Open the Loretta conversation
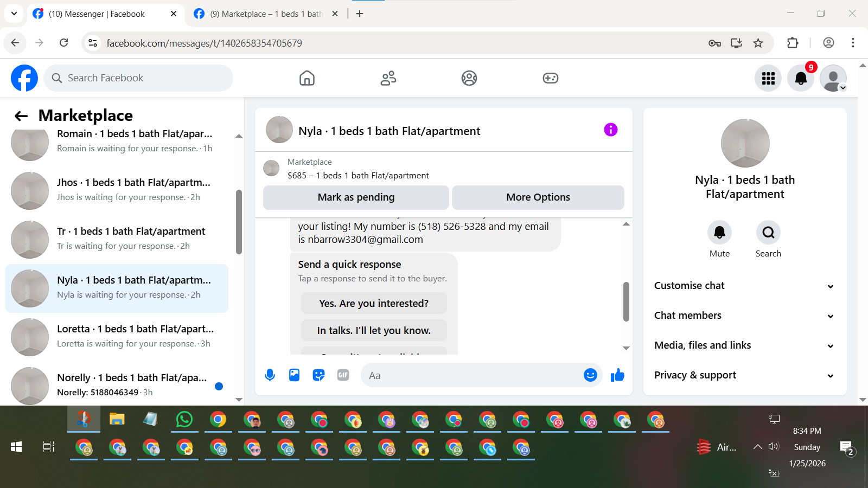 (117, 337)
